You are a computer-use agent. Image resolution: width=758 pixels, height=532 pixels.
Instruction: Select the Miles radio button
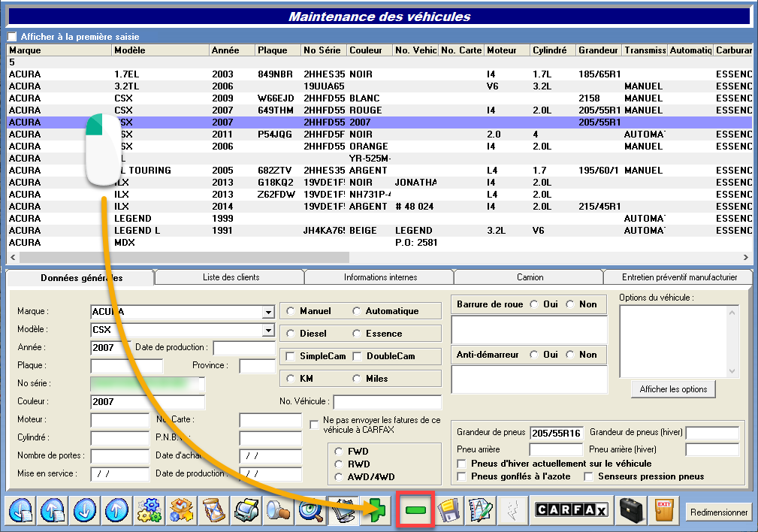(x=357, y=379)
